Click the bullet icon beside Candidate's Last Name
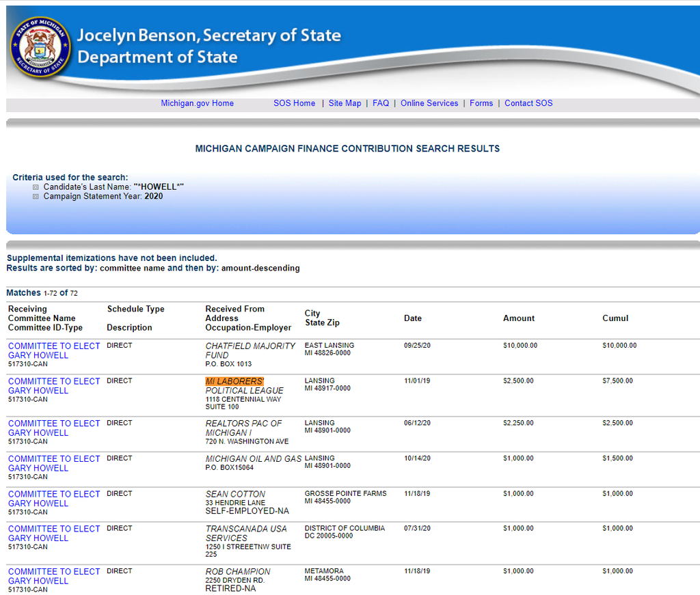Viewport: 700px width, 595px height. [36, 187]
